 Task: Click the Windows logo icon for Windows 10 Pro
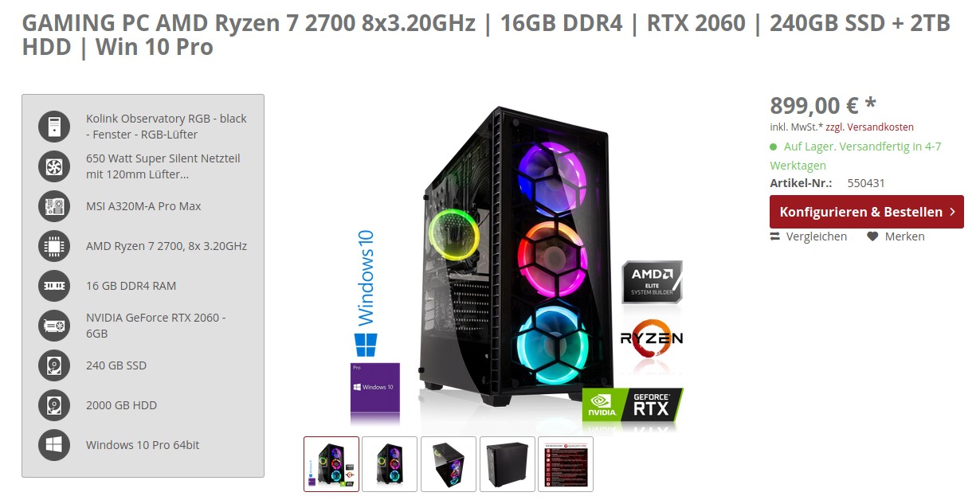click(x=54, y=444)
